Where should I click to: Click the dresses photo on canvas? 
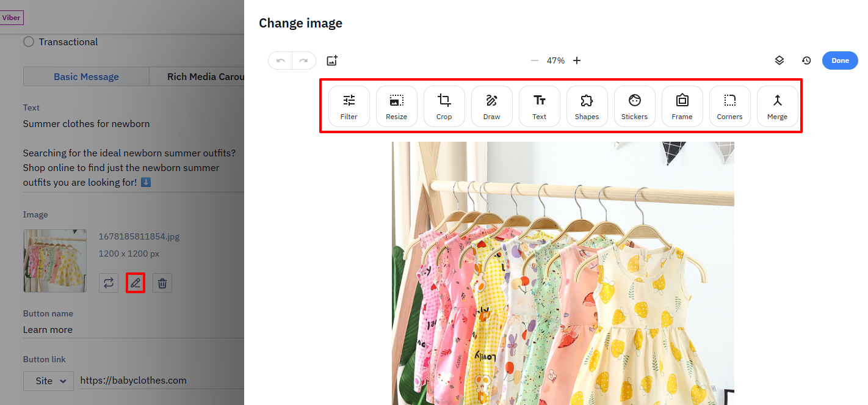(563, 273)
